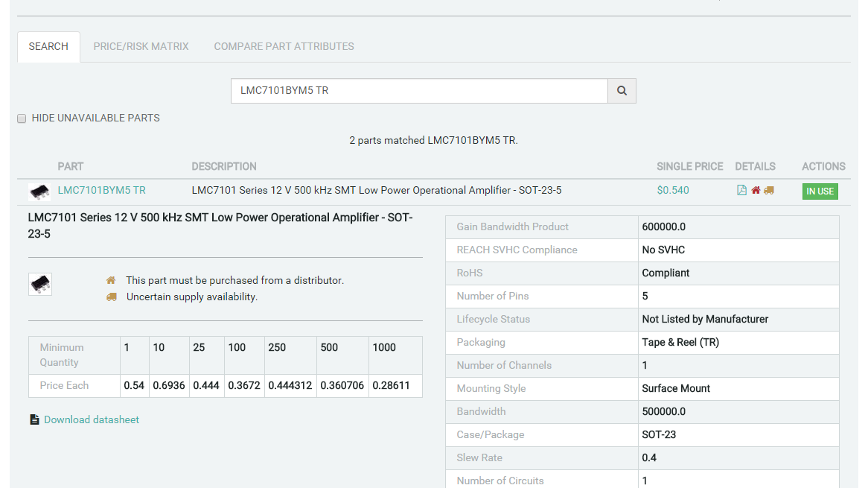This screenshot has width=868, height=488.
Task: Click the truck icon in Details column
Action: pyautogui.click(x=769, y=191)
